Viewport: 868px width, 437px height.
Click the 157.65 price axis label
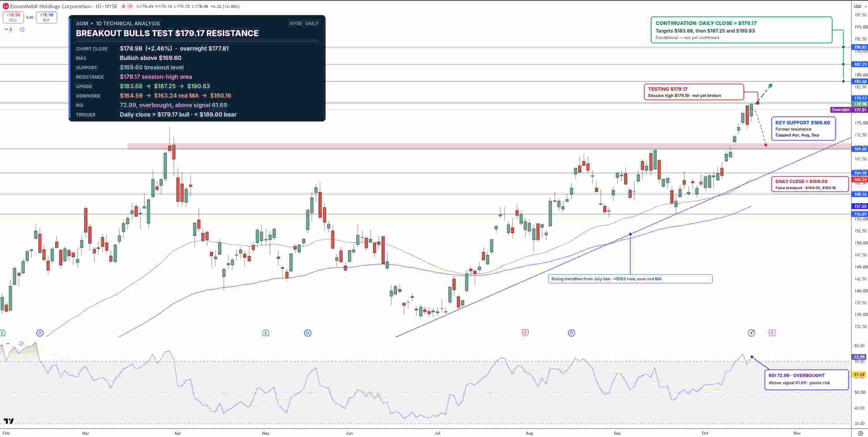(x=860, y=206)
